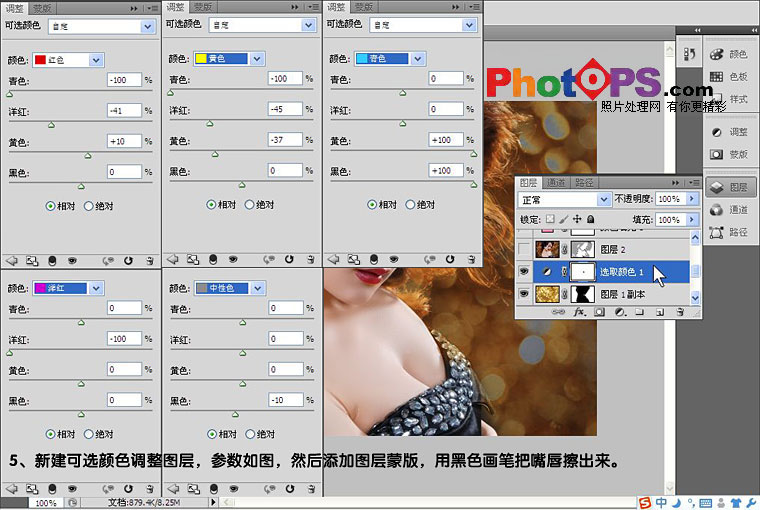Screen dimensions: 760x510
Task: Open the 红色 color dropdown
Action: pyautogui.click(x=96, y=60)
